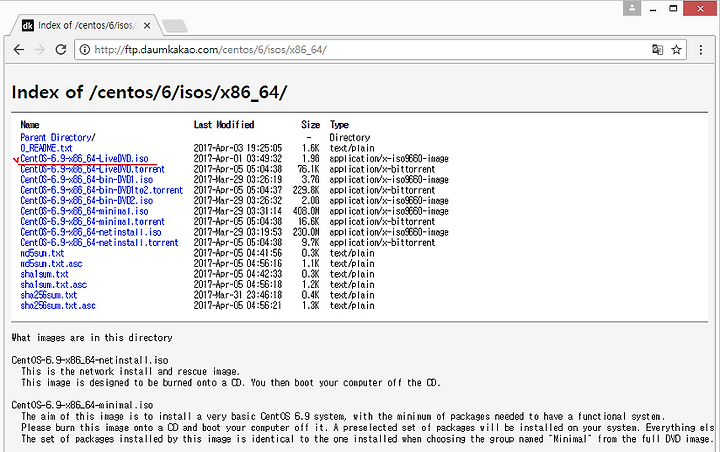Open the sha1sum.txt.asc link
Viewport: 720px width, 452px height.
(x=54, y=285)
